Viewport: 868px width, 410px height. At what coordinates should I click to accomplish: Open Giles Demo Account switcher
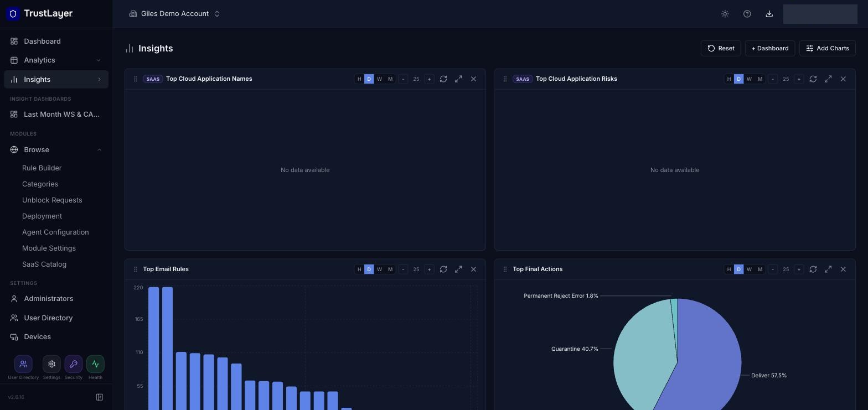[x=174, y=14]
